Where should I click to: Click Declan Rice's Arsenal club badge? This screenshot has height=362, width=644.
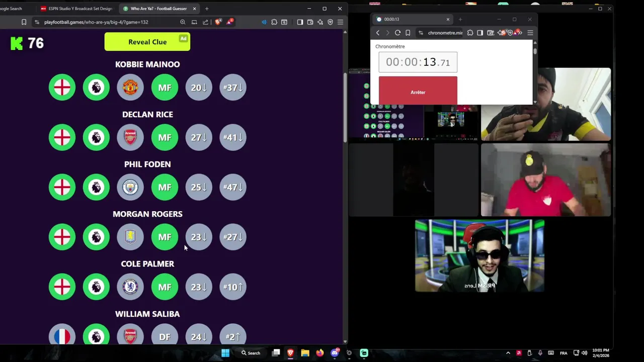pos(130,137)
